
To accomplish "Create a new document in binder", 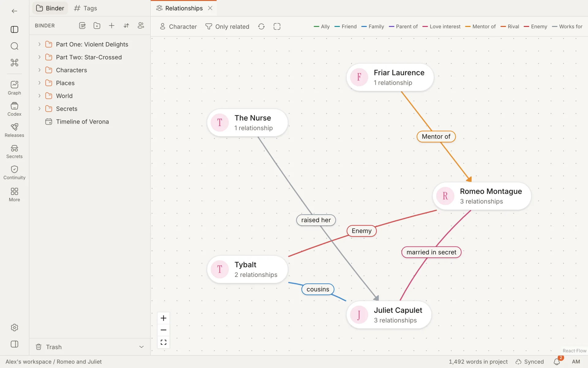I will pos(82,26).
